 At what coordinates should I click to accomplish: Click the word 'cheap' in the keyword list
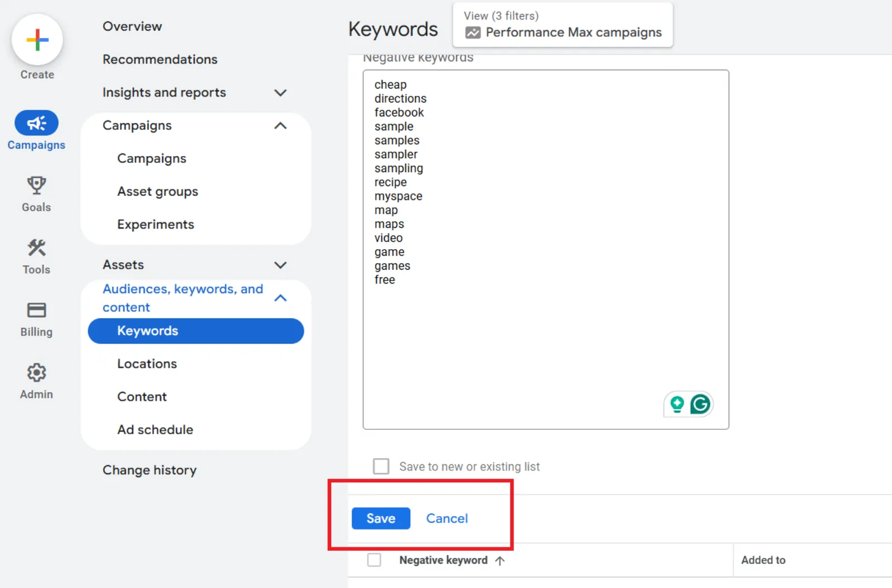[390, 85]
